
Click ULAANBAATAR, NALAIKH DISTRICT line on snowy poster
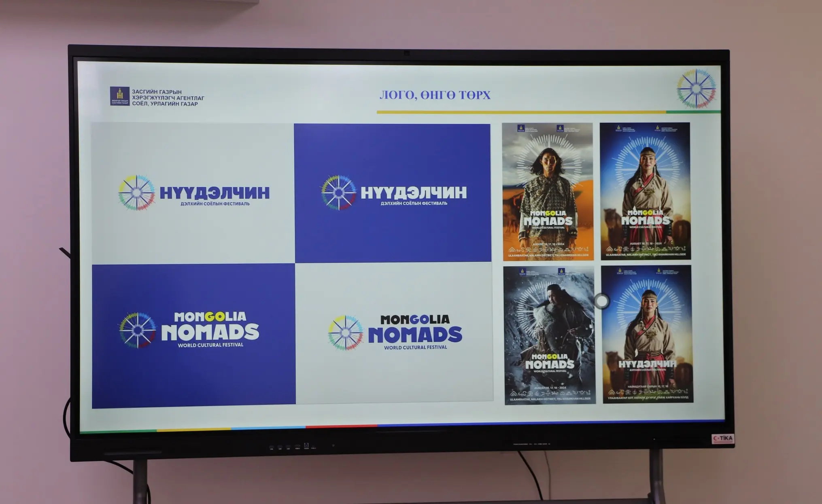tap(550, 399)
